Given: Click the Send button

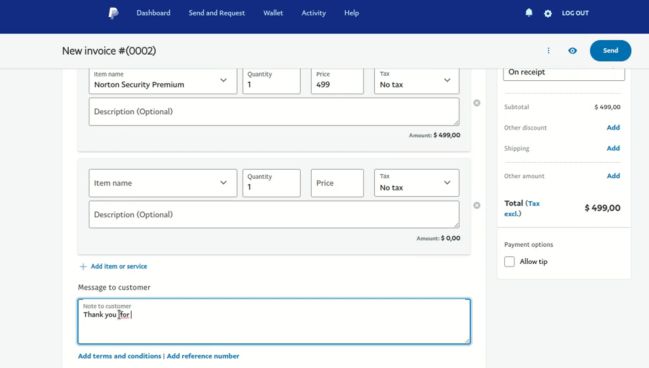Looking at the screenshot, I should coord(611,51).
